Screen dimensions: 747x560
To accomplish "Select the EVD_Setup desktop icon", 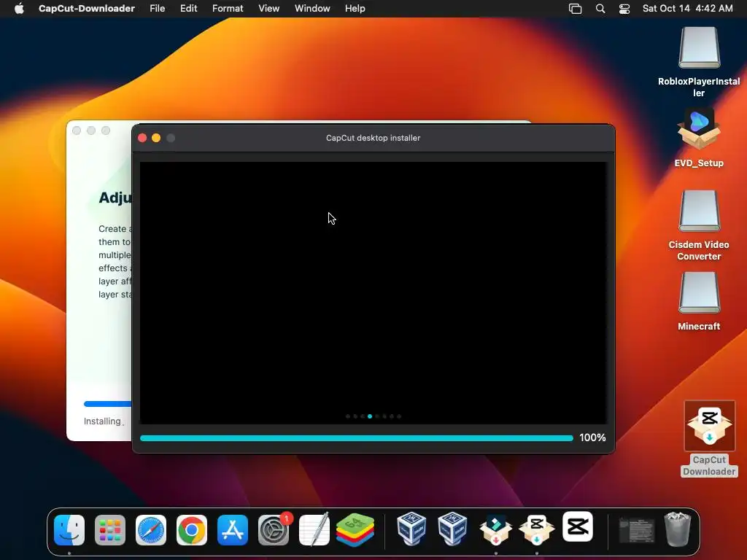I will click(x=699, y=130).
